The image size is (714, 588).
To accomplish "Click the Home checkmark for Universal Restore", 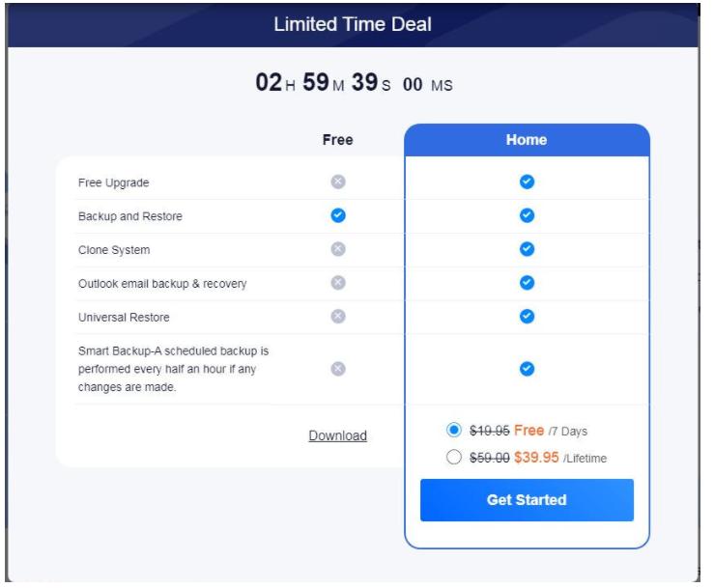I will click(x=527, y=317).
